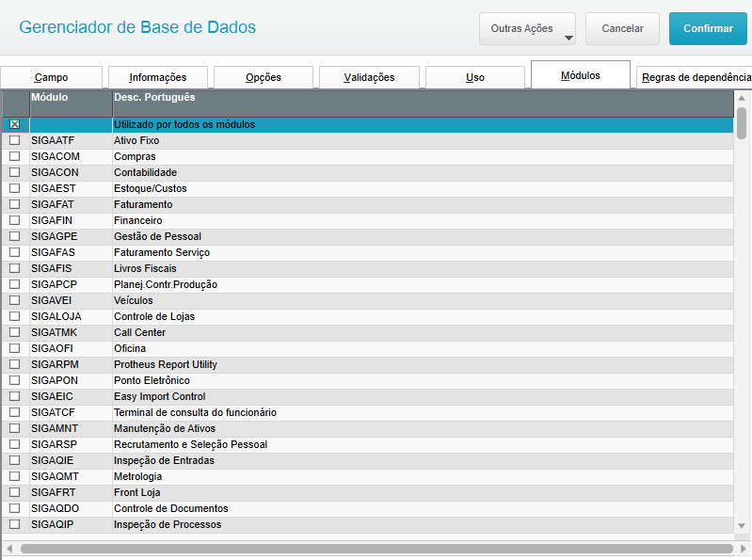Screen dimensions: 752x560
Task: Click the vertical scrollbar up arrow
Action: [742, 98]
